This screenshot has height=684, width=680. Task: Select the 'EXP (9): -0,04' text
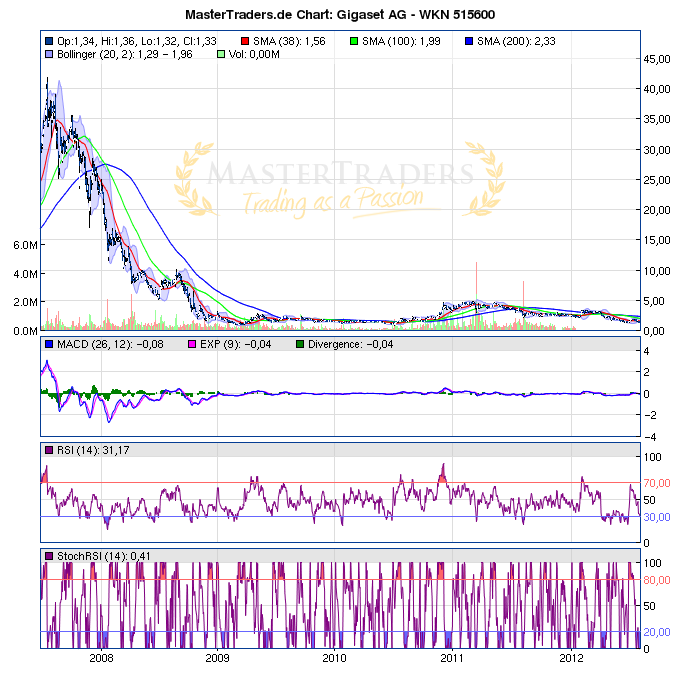coord(236,344)
